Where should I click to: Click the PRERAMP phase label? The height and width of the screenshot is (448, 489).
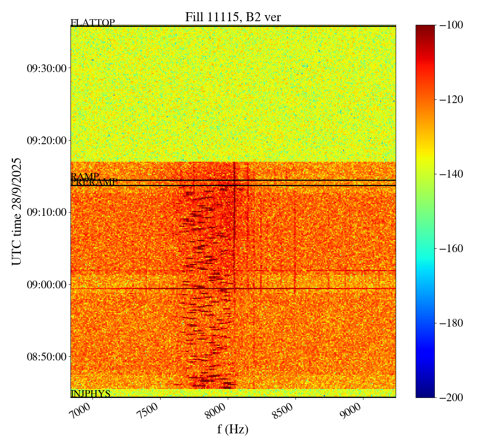point(94,182)
